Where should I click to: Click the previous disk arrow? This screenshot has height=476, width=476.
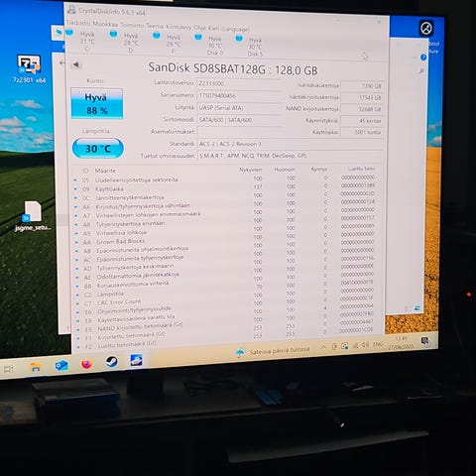click(x=76, y=64)
